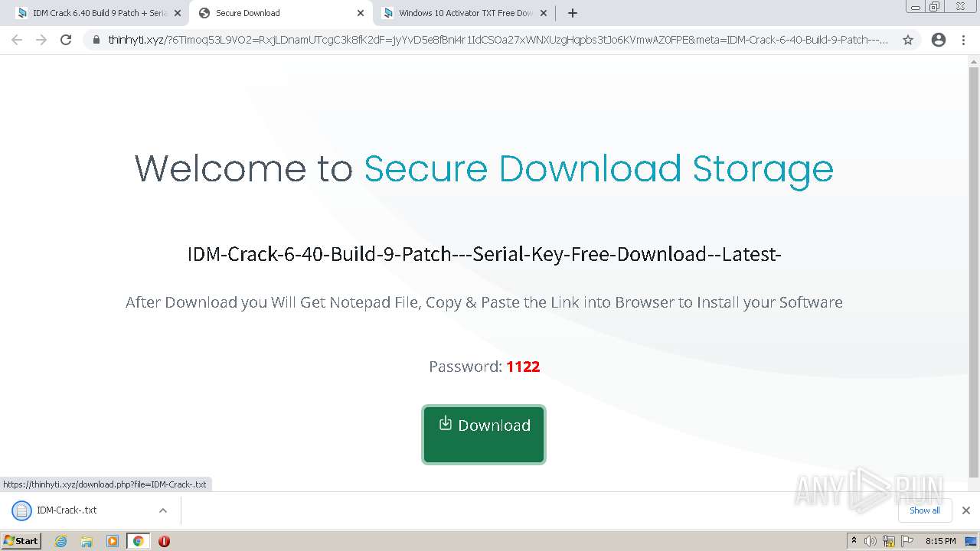This screenshot has height=551, width=980.
Task: Click the 'Secure Download Storage' heading text
Action: tap(599, 168)
